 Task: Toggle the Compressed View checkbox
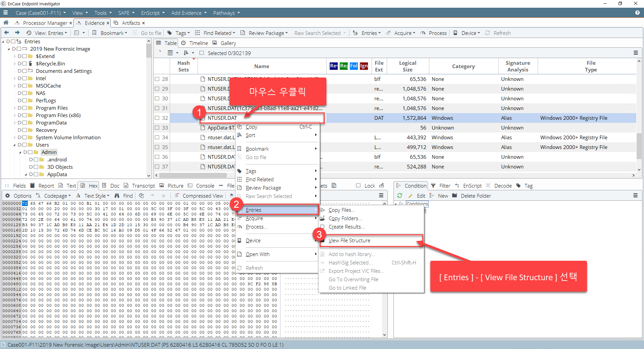tap(176, 196)
